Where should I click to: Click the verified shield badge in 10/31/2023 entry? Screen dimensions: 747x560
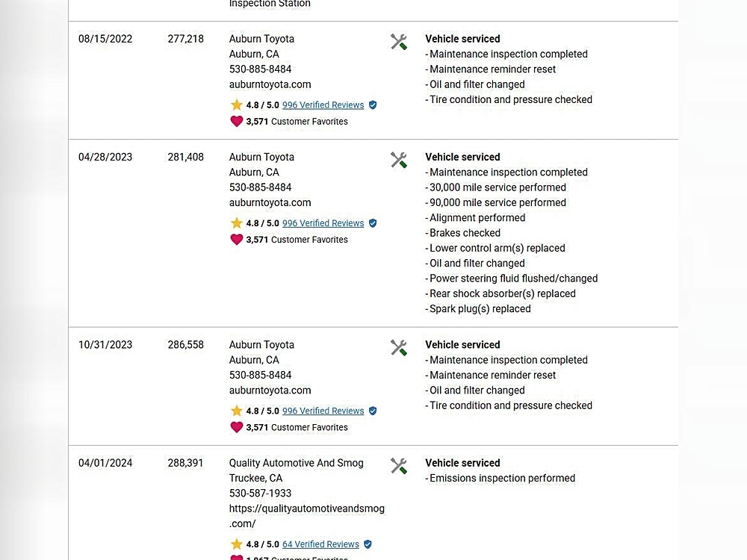[x=373, y=411]
